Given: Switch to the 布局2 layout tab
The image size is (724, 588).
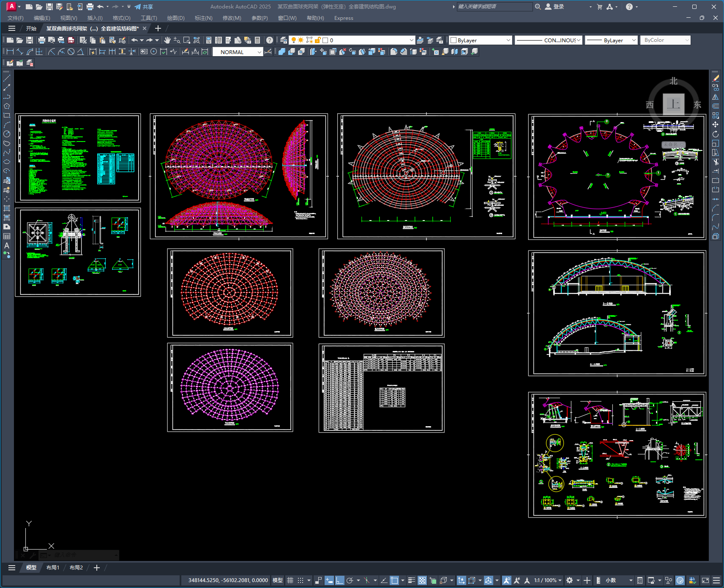Looking at the screenshot, I should pyautogui.click(x=76, y=568).
